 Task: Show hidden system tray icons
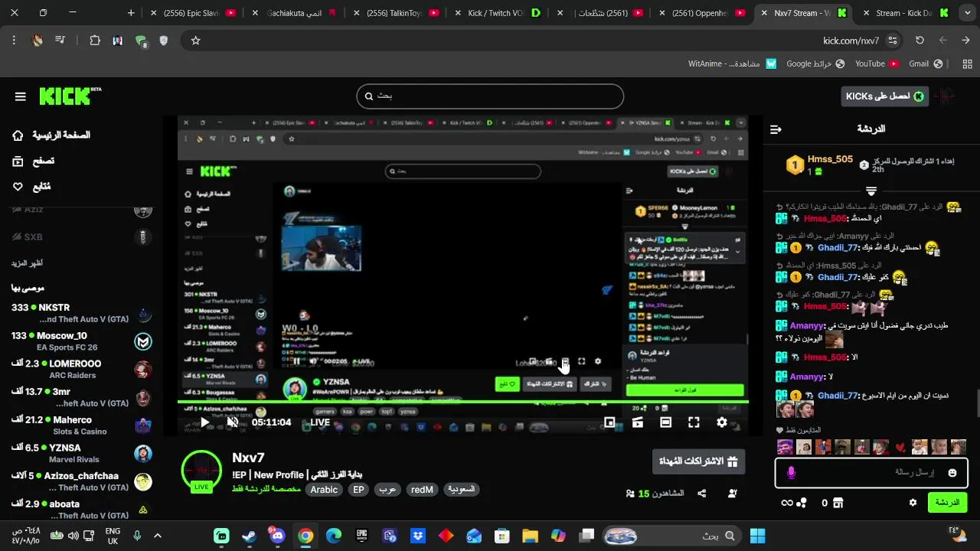(158, 536)
